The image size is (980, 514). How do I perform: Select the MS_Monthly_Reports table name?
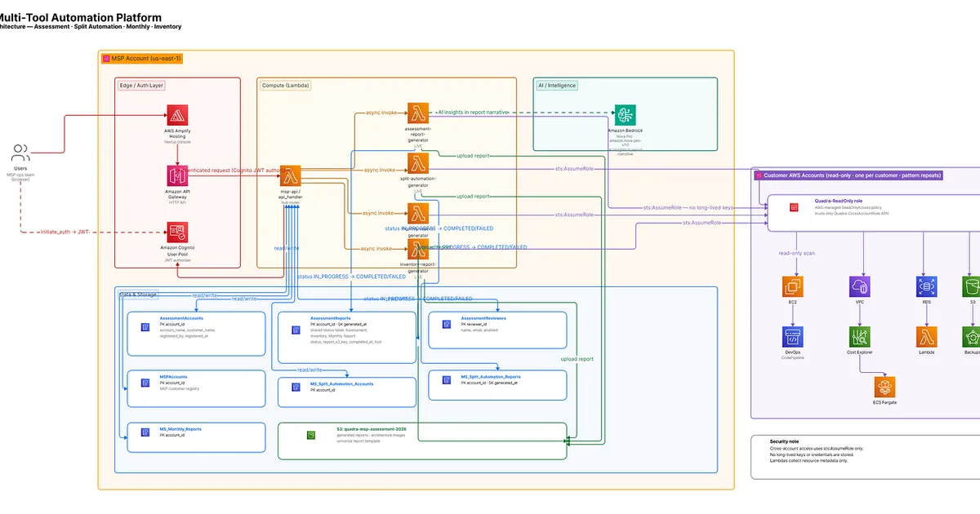pyautogui.click(x=180, y=428)
